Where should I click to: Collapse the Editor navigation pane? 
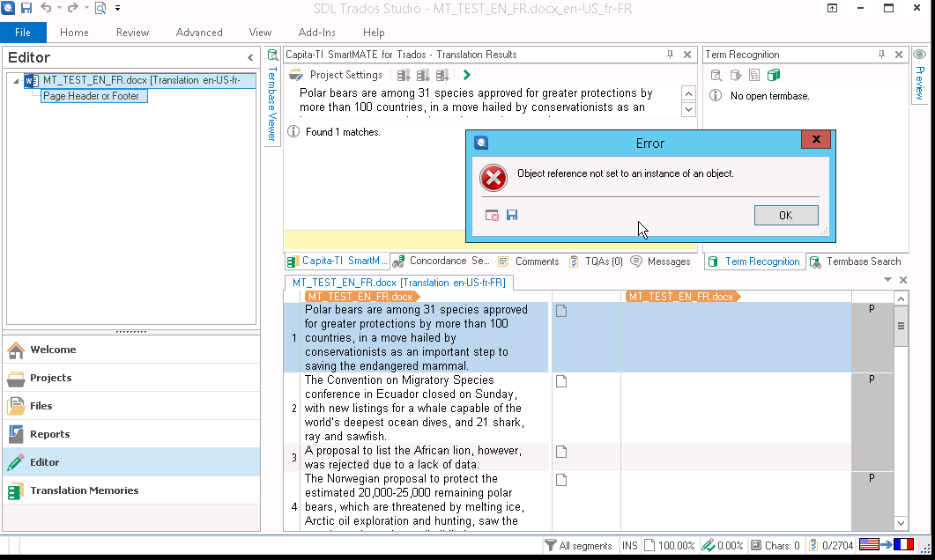click(250, 58)
